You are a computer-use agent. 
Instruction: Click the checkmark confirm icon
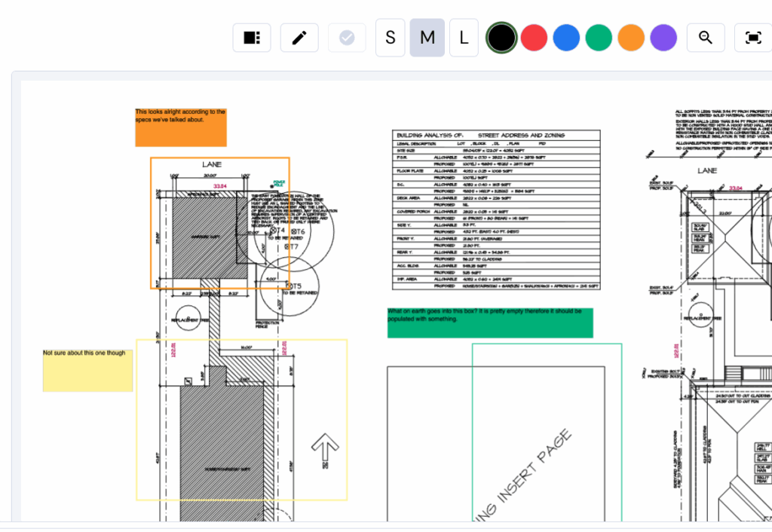[347, 38]
